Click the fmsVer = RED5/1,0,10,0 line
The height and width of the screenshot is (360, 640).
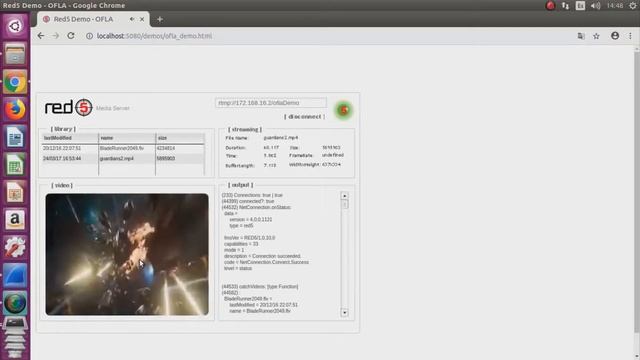point(249,238)
